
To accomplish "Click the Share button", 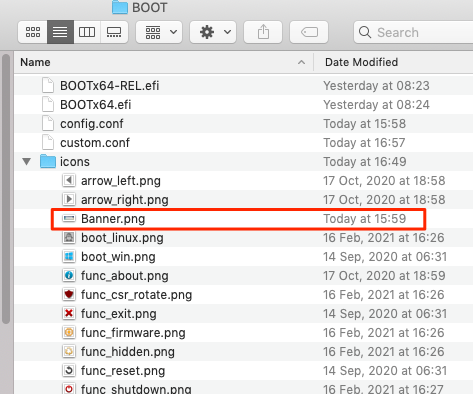I will pyautogui.click(x=263, y=32).
